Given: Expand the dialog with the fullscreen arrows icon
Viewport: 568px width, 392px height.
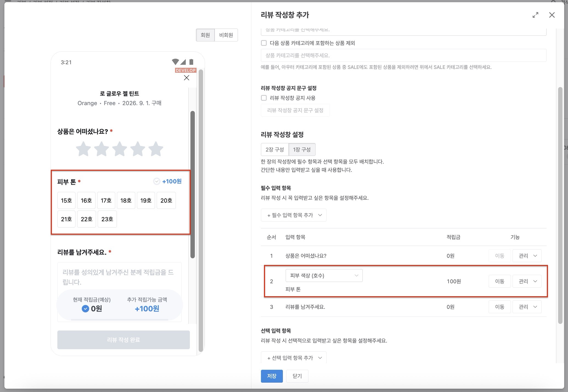Looking at the screenshot, I should coord(535,15).
